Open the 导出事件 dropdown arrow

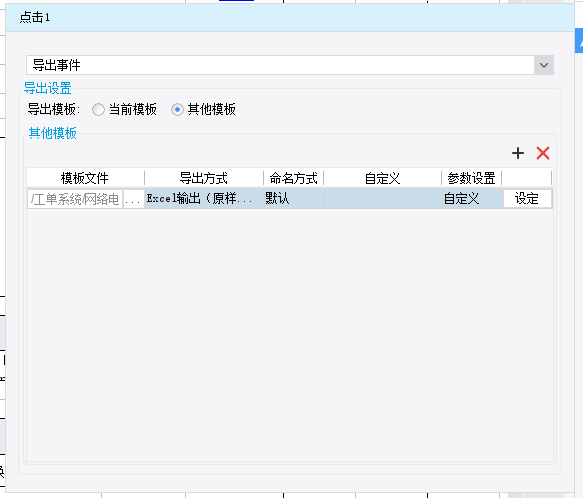tap(544, 65)
